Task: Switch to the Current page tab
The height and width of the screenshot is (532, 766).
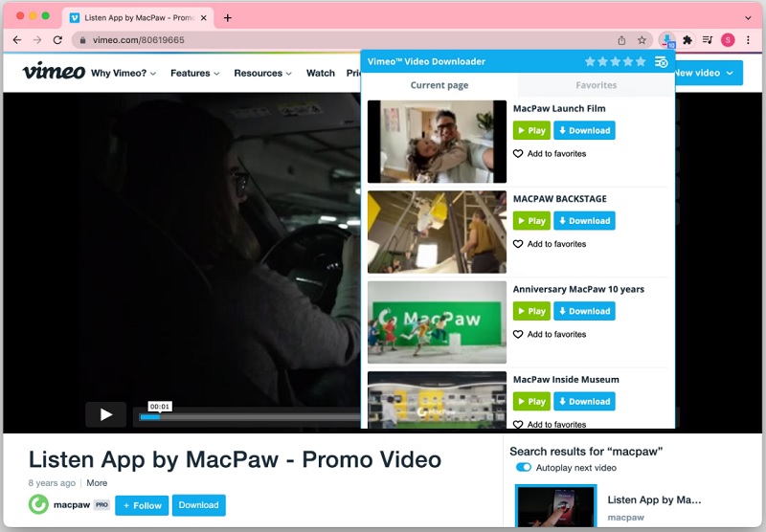Action: (x=439, y=85)
